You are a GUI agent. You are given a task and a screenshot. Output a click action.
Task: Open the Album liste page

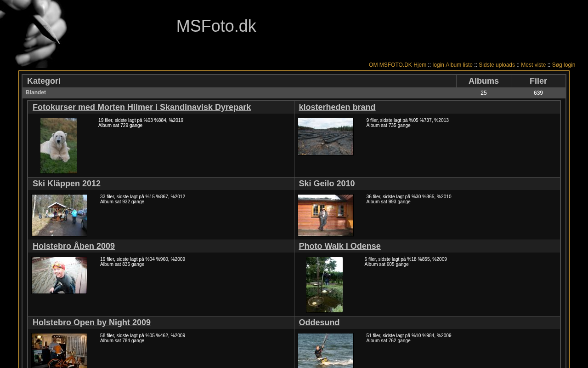(459, 65)
